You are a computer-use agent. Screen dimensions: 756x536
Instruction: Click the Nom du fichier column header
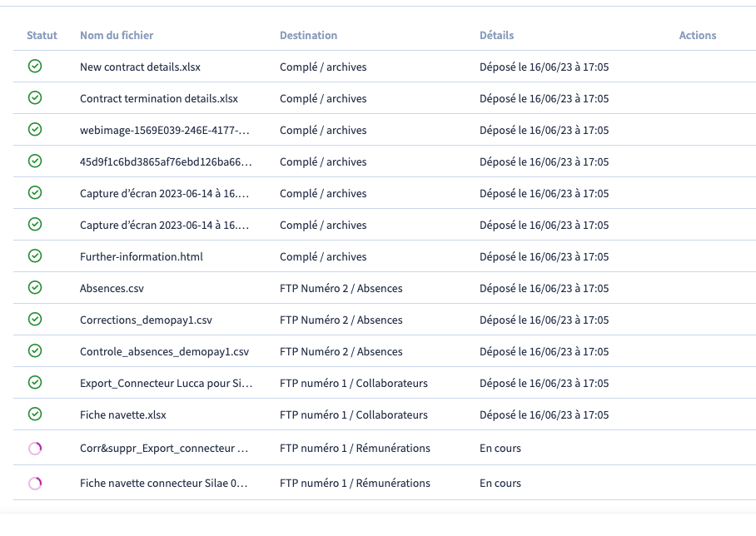(117, 35)
